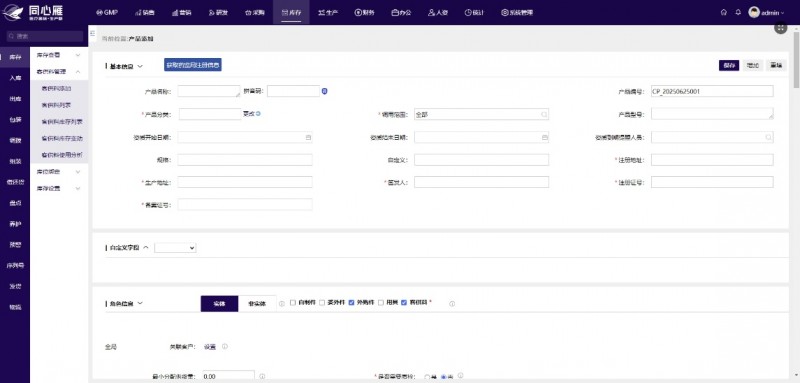Image resolution: width=800 pixels, height=383 pixels.
Task: Toggle the 自定义字段 section chevron
Action: [x=146, y=247]
